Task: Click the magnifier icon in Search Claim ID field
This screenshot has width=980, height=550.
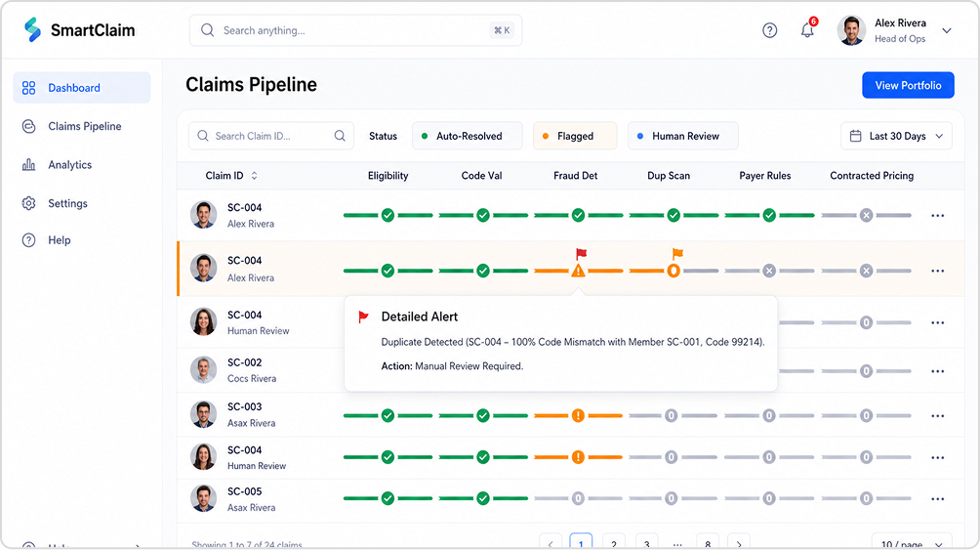Action: 340,136
